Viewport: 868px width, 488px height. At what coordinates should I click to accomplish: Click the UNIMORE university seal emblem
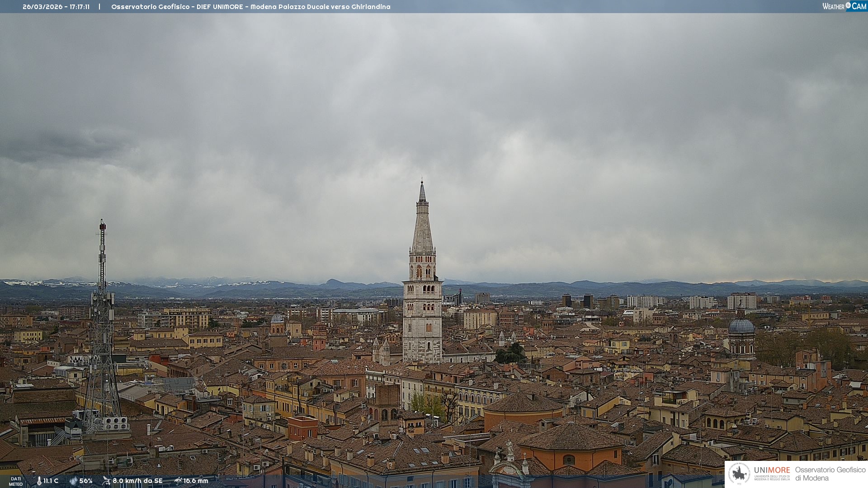[739, 474]
